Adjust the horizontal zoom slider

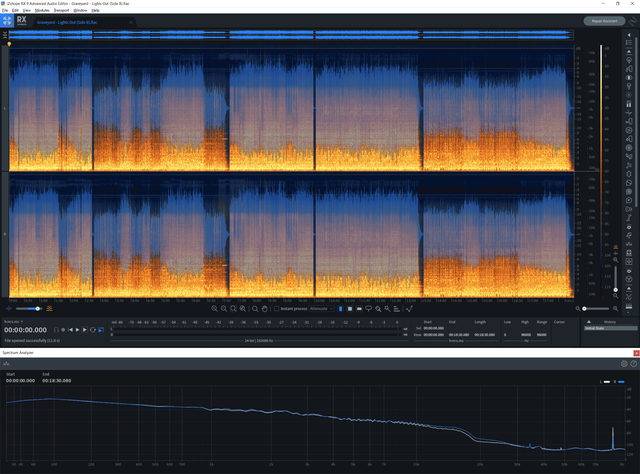coord(596,309)
